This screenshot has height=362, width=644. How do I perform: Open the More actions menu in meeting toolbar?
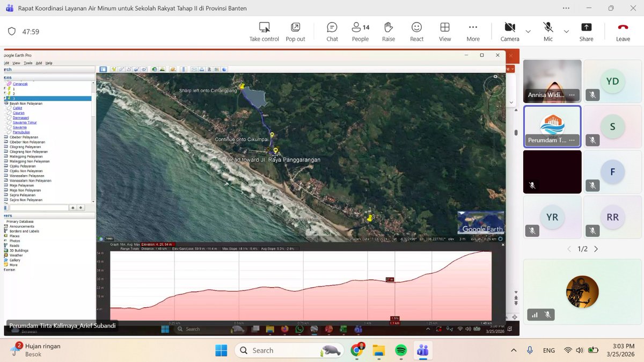(x=473, y=32)
